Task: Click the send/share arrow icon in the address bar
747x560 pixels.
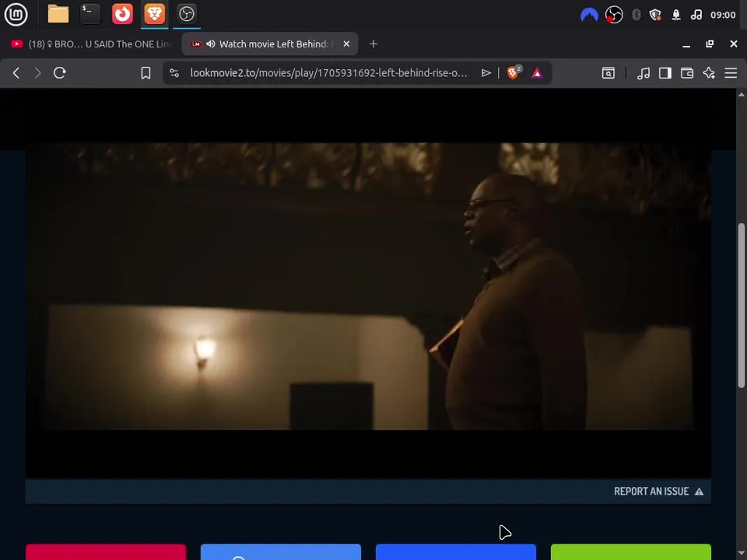Action: [486, 73]
